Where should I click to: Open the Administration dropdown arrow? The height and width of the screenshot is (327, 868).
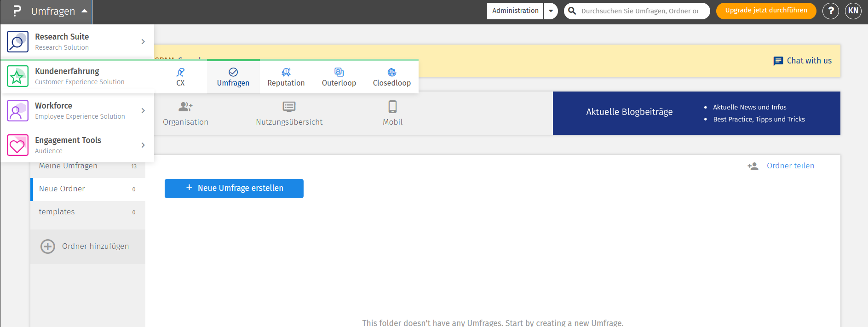(551, 11)
